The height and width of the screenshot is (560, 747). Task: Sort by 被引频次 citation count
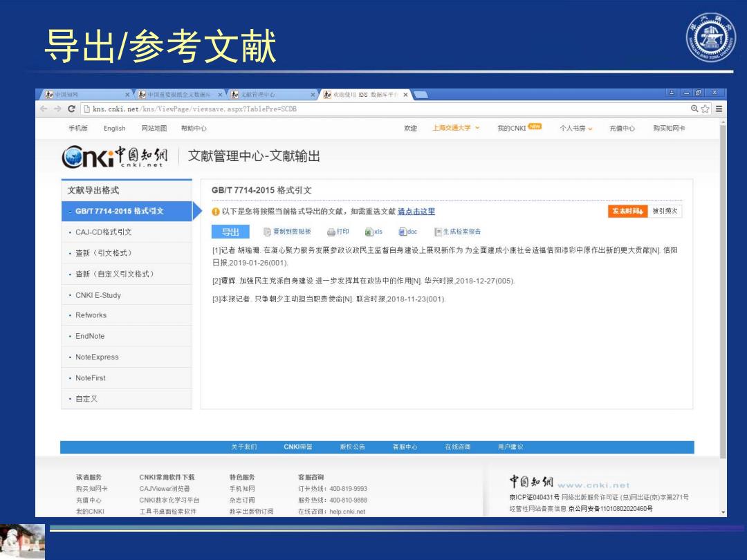665,211
